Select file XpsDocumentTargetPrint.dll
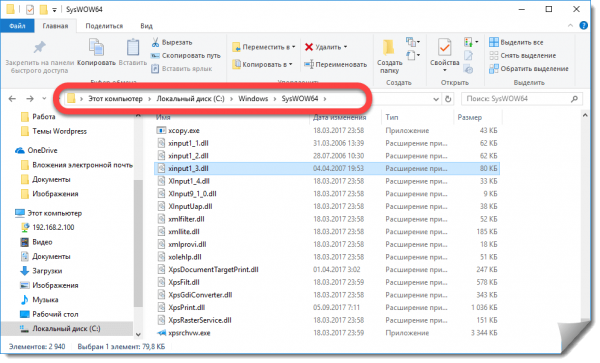Viewport: 600px width, 363px height. click(x=213, y=269)
